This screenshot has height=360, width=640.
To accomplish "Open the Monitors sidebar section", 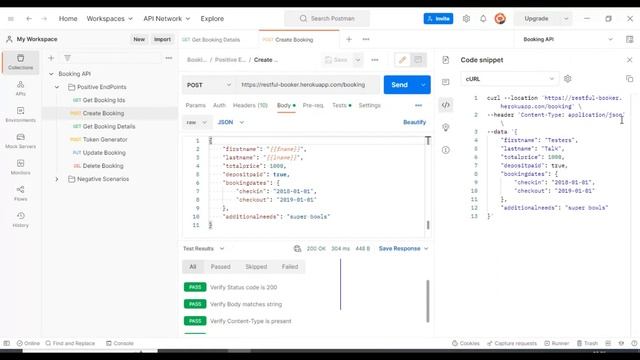I will [20, 167].
